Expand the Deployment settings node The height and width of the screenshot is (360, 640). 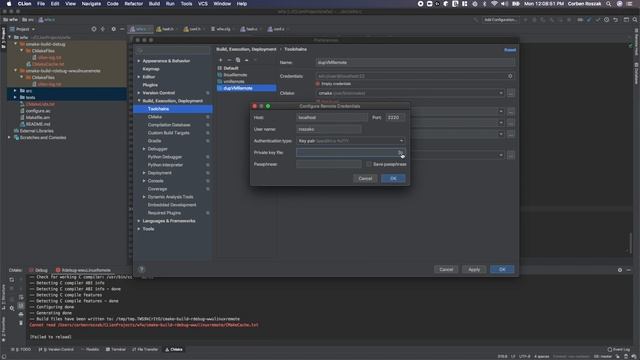(144, 173)
